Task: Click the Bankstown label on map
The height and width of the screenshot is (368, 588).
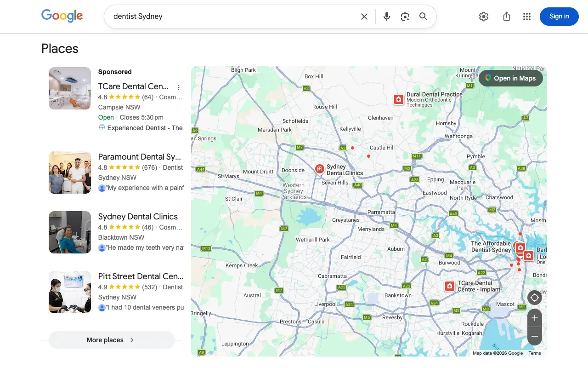Action: [398, 295]
